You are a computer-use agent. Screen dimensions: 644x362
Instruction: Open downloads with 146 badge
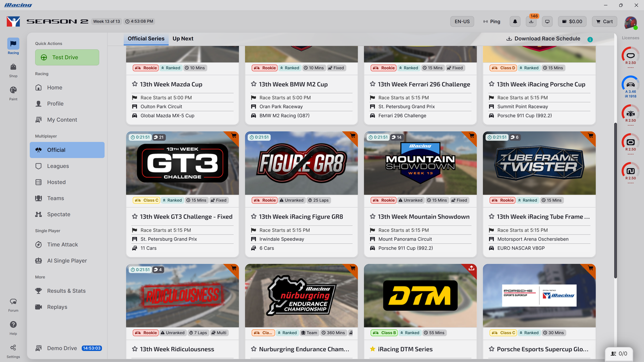click(531, 22)
